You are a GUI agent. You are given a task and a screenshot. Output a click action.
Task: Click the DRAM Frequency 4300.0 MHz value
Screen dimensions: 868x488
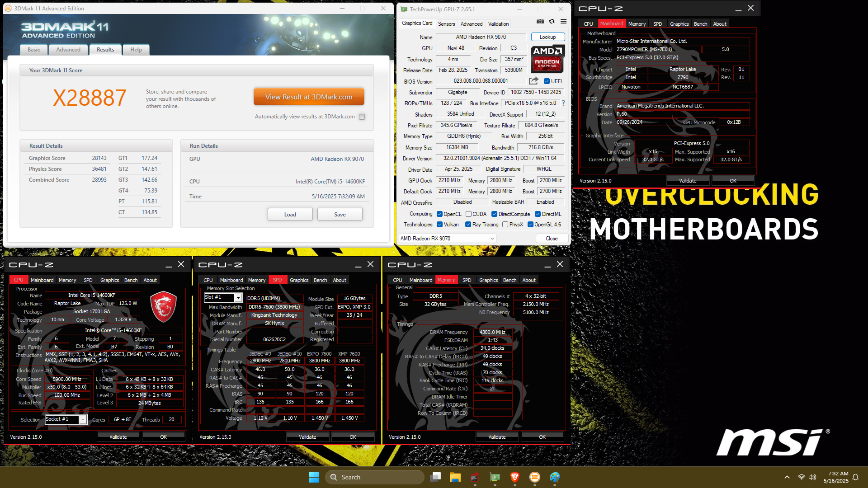493,332
